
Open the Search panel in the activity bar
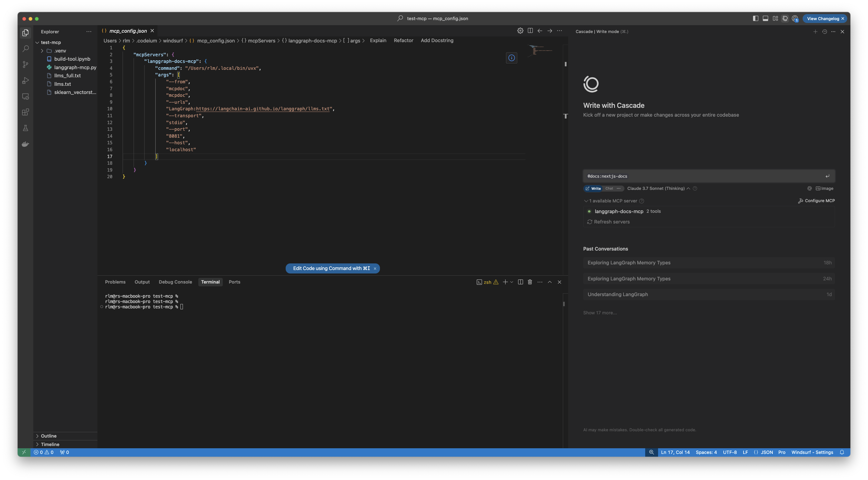[25, 48]
